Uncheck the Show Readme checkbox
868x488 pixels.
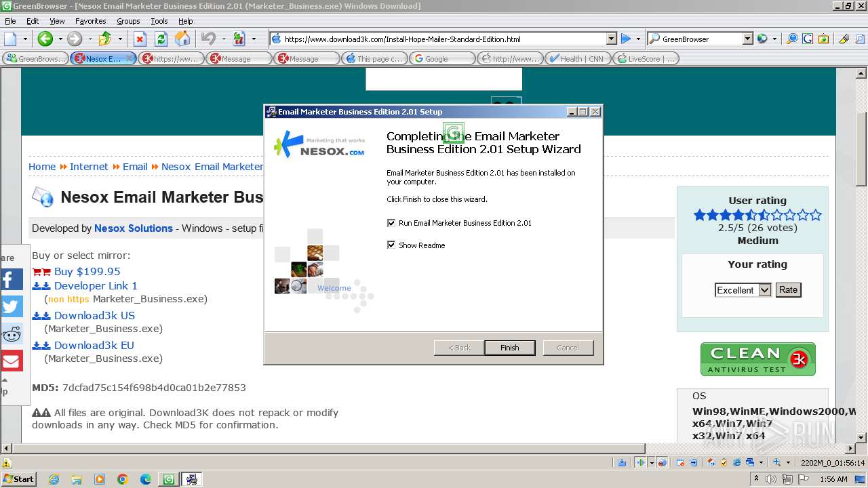(x=391, y=245)
